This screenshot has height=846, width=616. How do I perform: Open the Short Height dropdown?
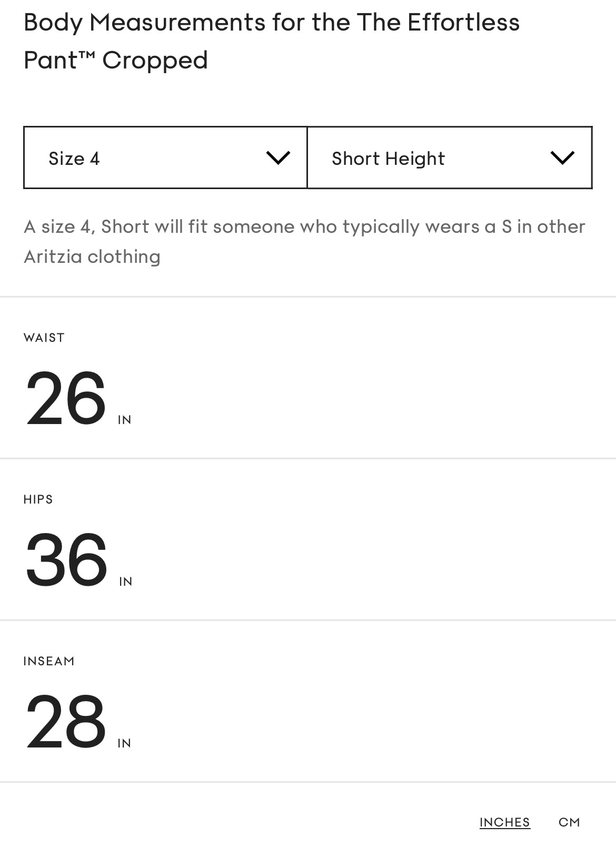pyautogui.click(x=449, y=158)
